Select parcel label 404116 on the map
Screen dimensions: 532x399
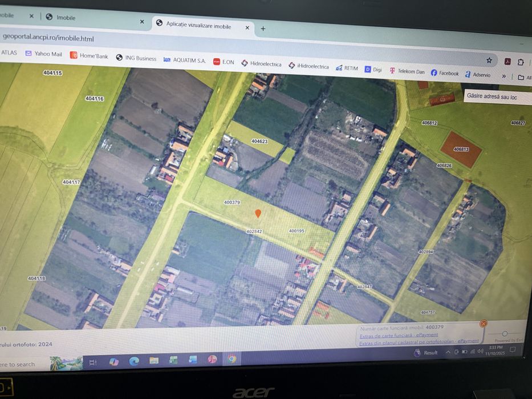(x=94, y=99)
